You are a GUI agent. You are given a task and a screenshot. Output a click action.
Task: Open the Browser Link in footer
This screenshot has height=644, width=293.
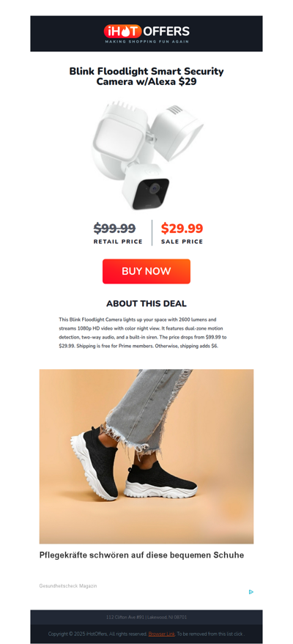tap(162, 634)
